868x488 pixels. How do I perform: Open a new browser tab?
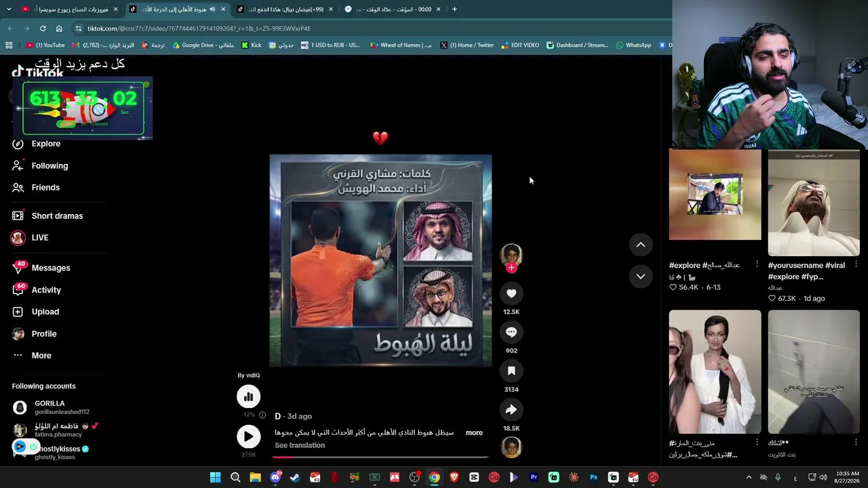coord(454,9)
